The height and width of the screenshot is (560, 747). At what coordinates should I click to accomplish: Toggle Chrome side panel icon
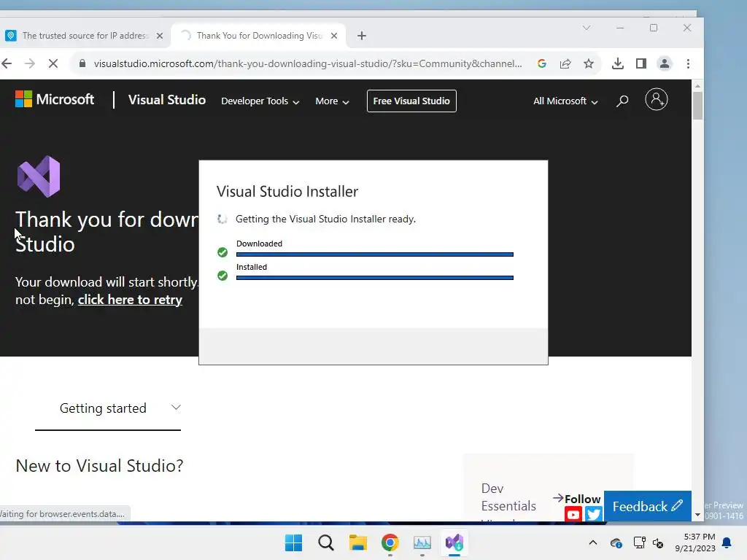[x=641, y=63]
